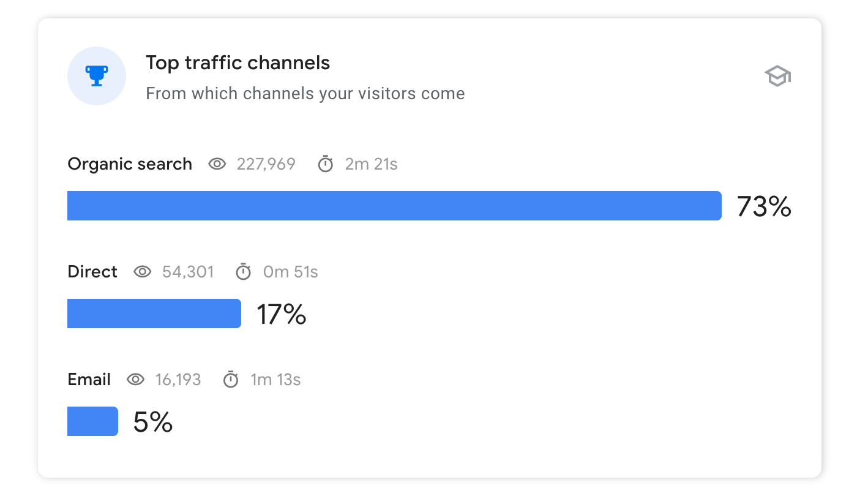Select the Organic search channel label
The height and width of the screenshot is (496, 868).
point(130,164)
